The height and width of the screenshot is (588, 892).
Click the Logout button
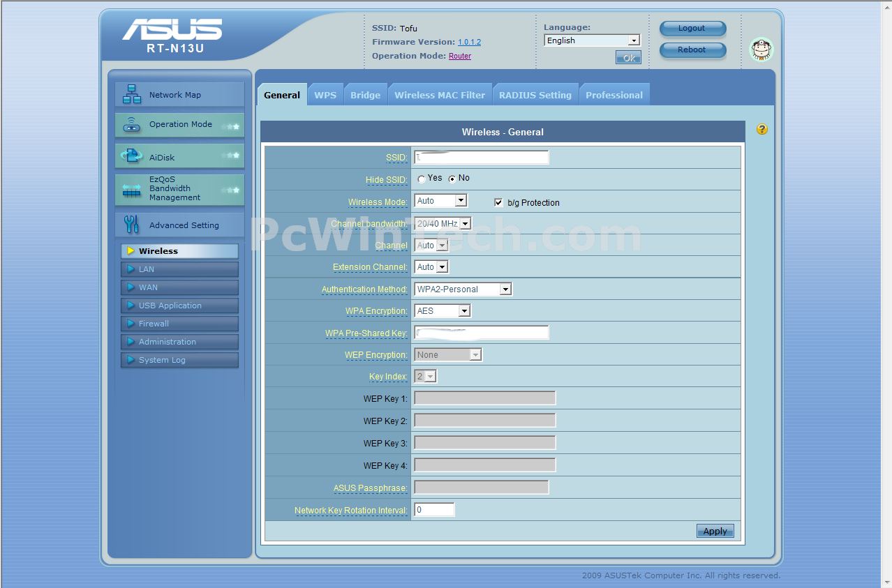coord(692,29)
